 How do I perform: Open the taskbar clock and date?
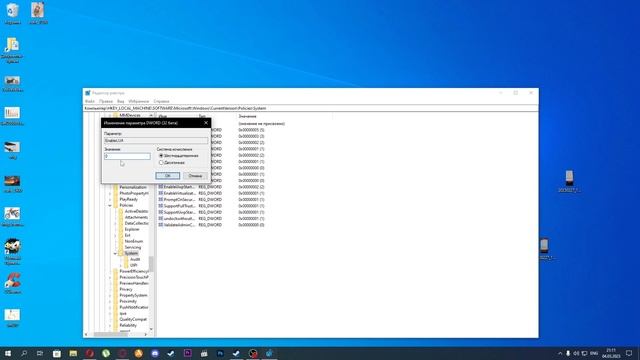pos(611,353)
